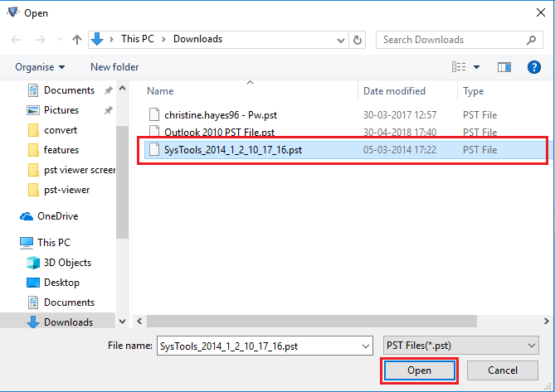This screenshot has width=555, height=392.
Task: Expand the File name suggestions dropdown
Action: click(366, 346)
